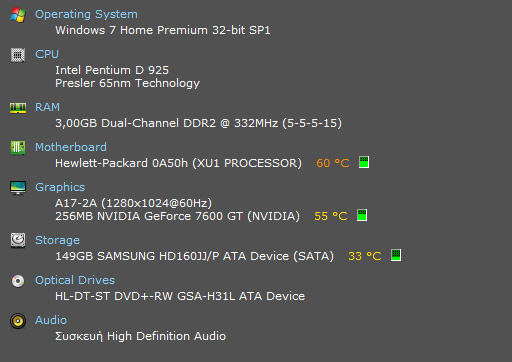Click the Graphics monitor icon

[x=18, y=188]
